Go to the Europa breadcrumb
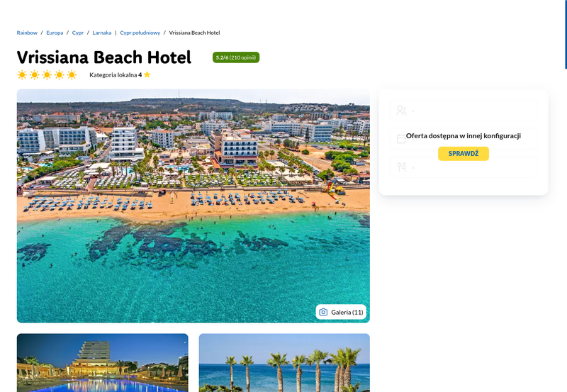567x392 pixels. (55, 33)
